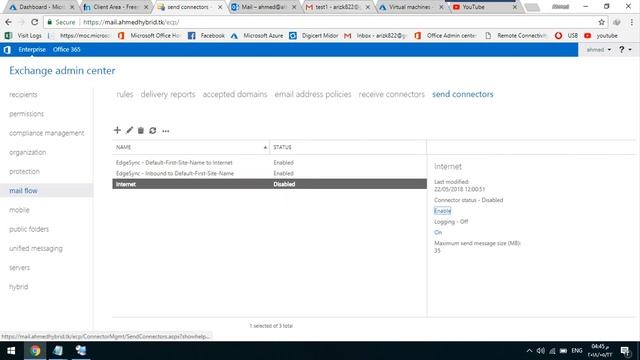This screenshot has width=640, height=360.
Task: Switch to the Client Area browser tab
Action: (x=115, y=7)
